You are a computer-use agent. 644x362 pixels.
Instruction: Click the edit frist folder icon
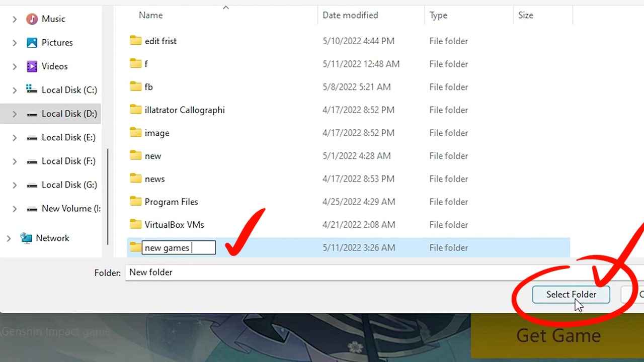[135, 41]
